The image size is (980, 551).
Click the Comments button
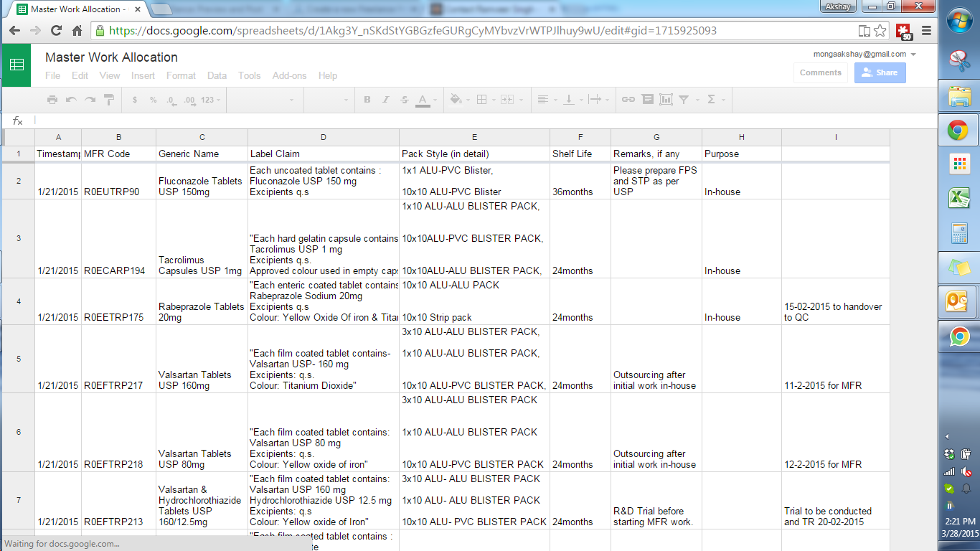tap(820, 72)
